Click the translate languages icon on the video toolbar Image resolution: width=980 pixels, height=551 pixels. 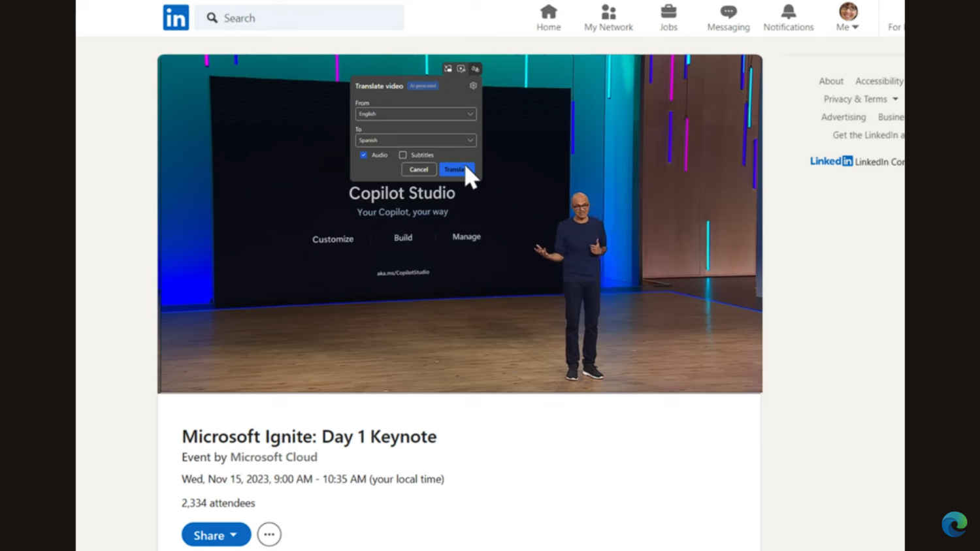click(x=475, y=69)
